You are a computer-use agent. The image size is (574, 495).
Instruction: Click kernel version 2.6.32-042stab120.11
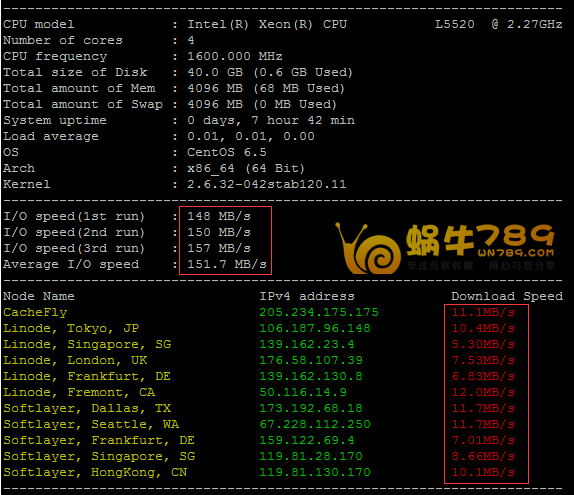tap(267, 184)
